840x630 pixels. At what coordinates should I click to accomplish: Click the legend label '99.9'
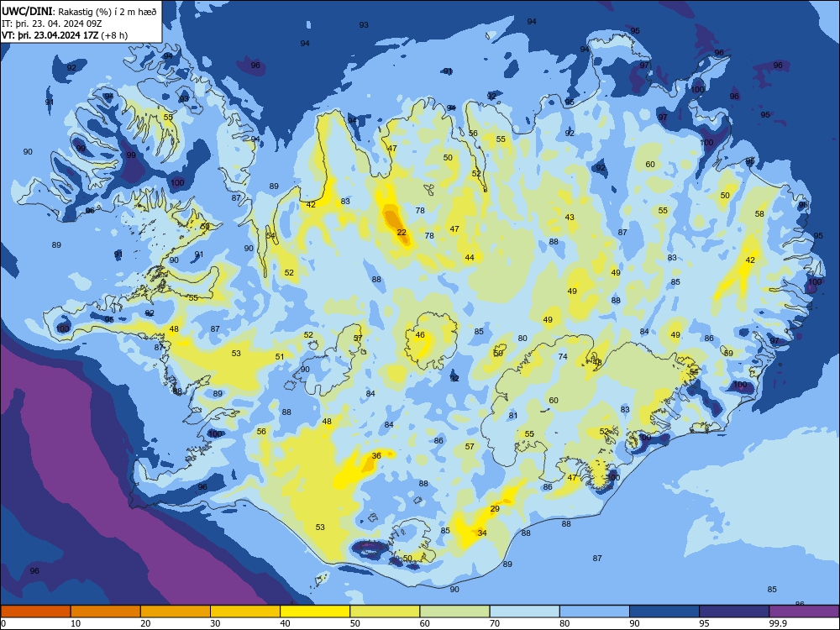(x=778, y=623)
